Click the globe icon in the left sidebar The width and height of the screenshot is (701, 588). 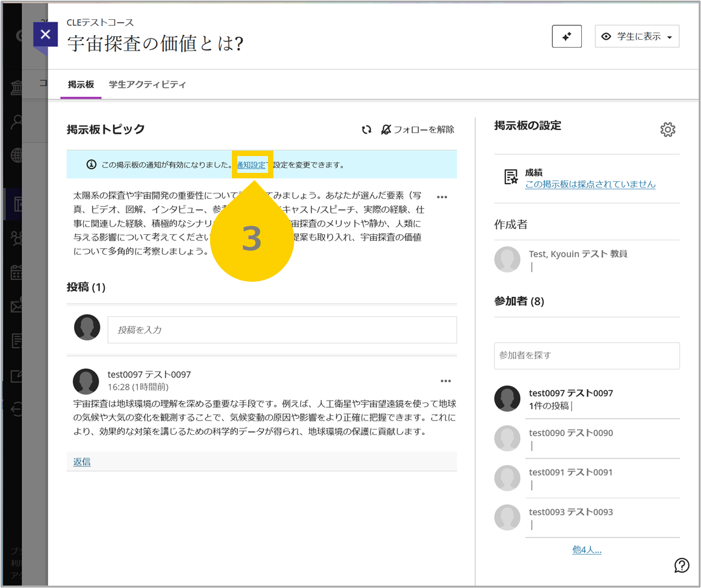[x=17, y=156]
